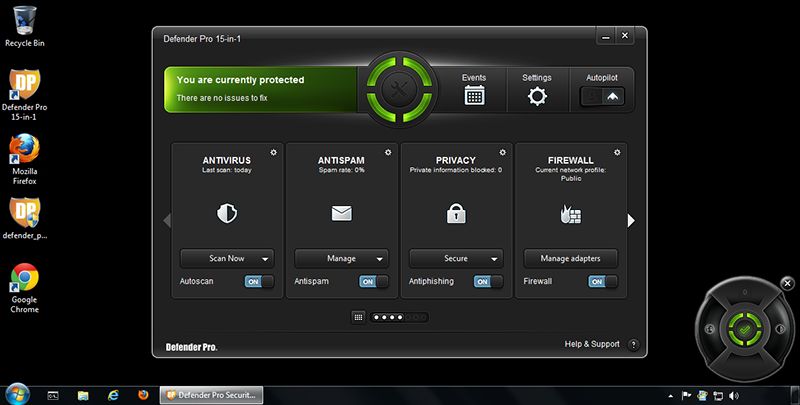Open Defender Pro 15-in-1 desktop shortcut
This screenshot has width=800, height=405.
tap(24, 95)
